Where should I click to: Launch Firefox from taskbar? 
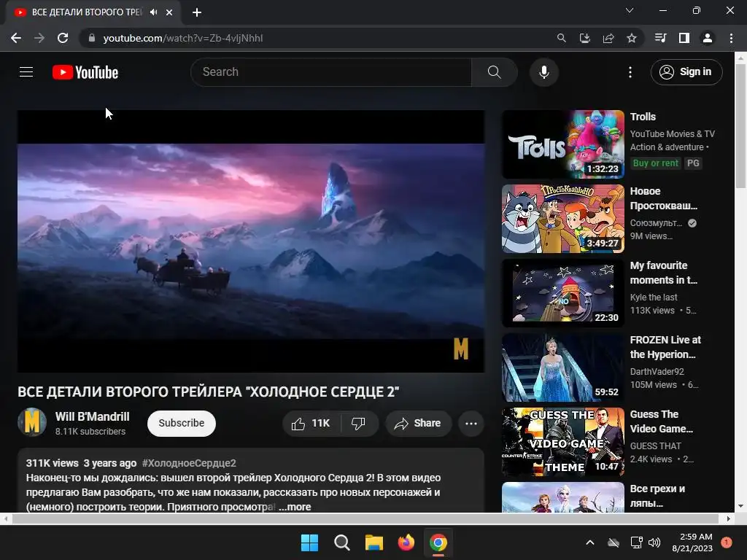click(x=406, y=542)
